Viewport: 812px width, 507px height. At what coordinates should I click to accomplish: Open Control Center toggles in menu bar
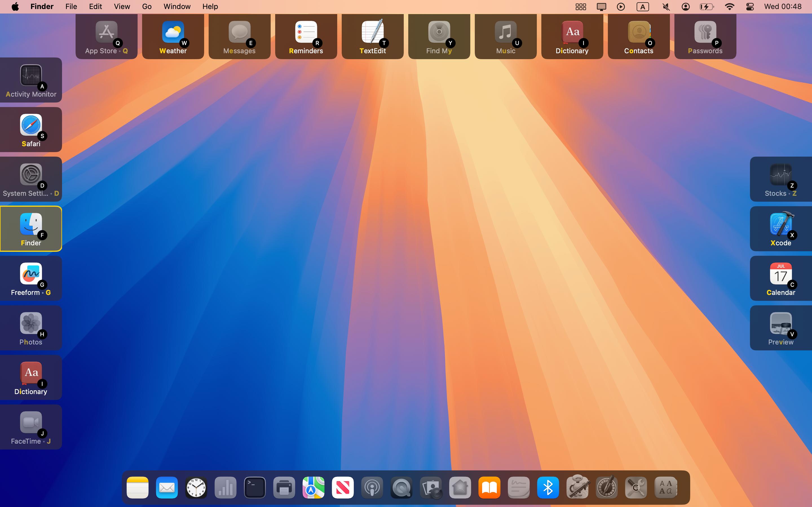pyautogui.click(x=750, y=6)
